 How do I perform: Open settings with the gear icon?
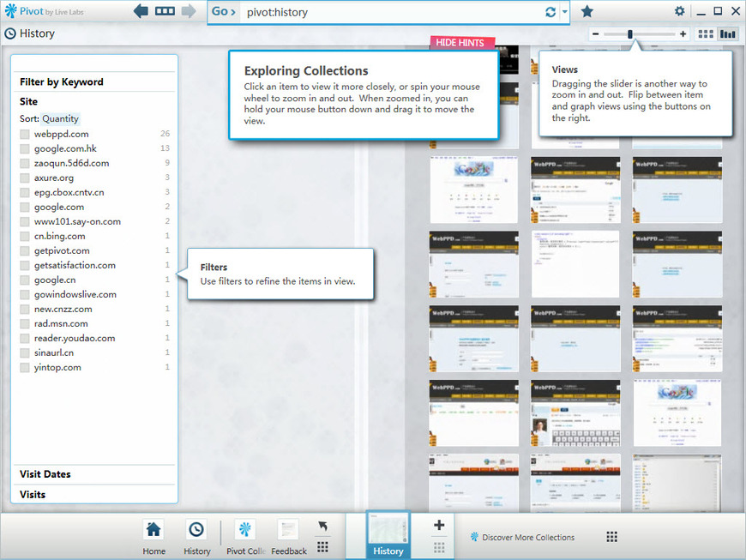tap(679, 11)
